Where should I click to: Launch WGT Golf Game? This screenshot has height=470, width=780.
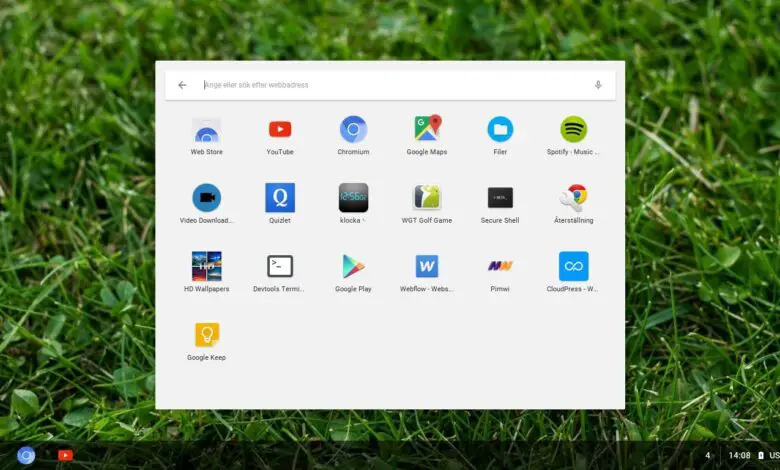tap(427, 197)
